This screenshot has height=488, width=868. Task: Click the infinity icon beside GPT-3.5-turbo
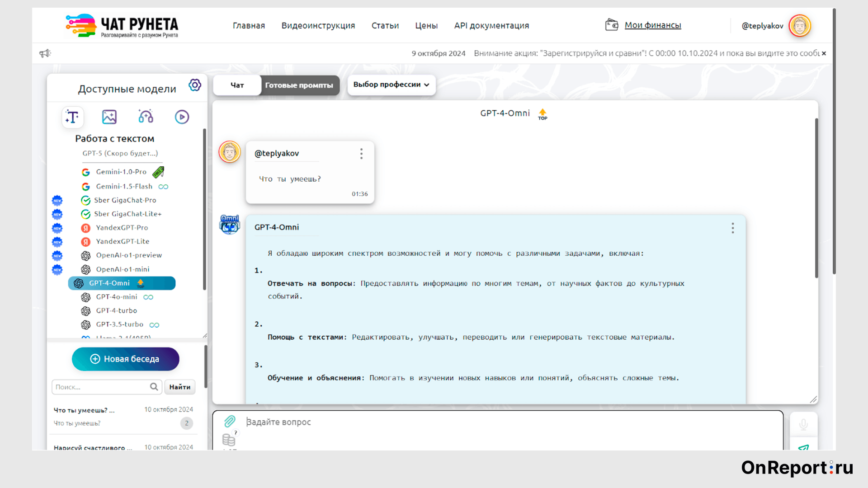(x=154, y=325)
